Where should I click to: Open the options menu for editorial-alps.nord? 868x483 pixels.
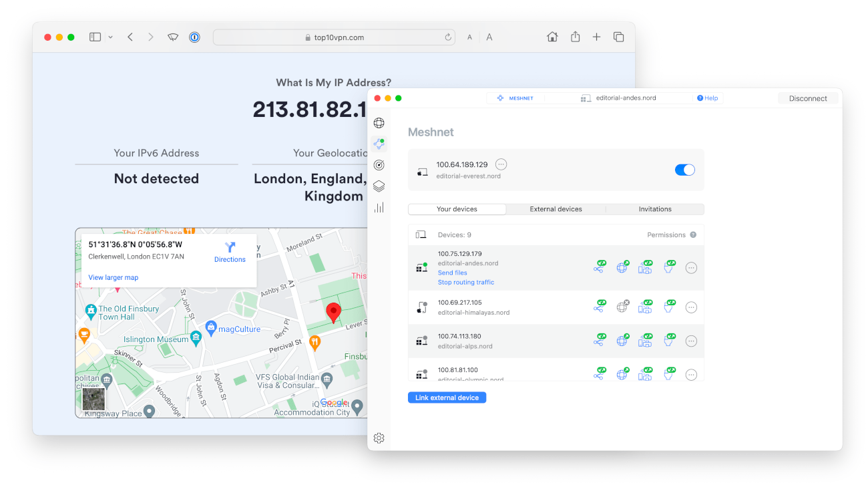click(x=691, y=341)
